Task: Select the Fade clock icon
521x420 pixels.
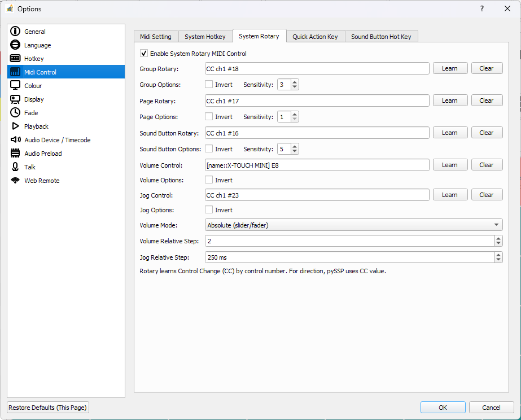Action: coord(15,113)
